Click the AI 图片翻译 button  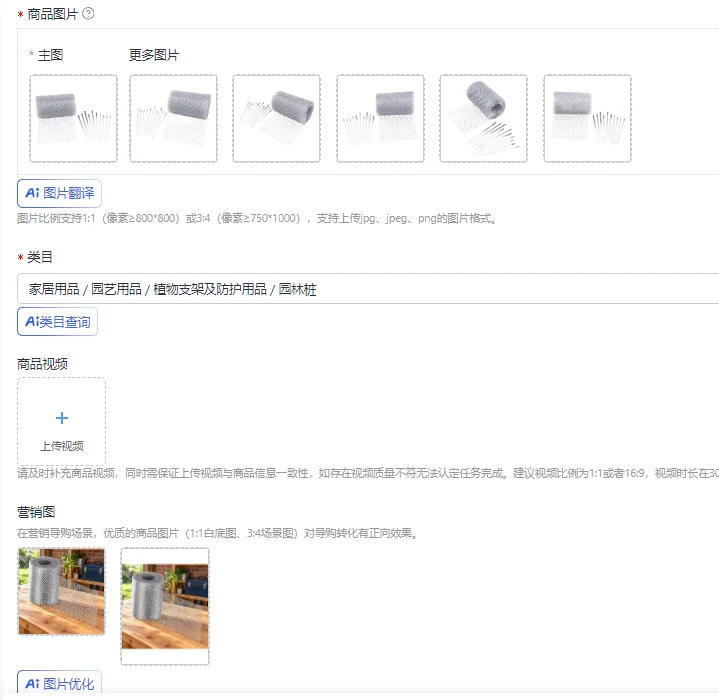(x=59, y=193)
